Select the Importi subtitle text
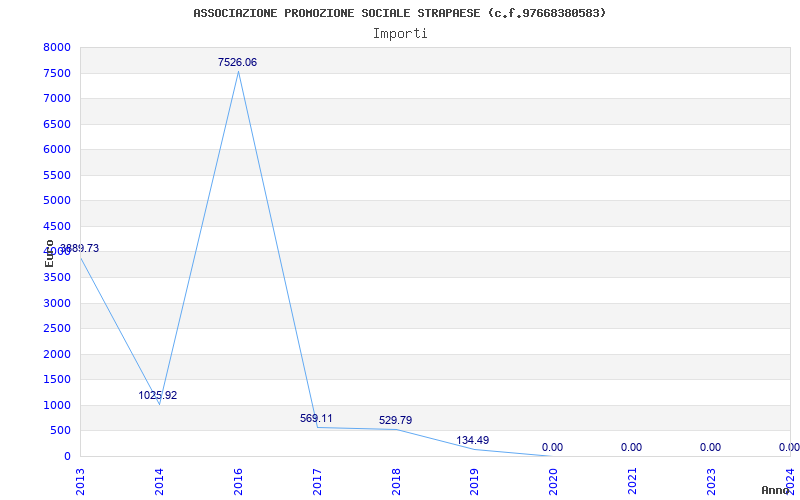Screen dimensions: 800x500 [x=400, y=34]
